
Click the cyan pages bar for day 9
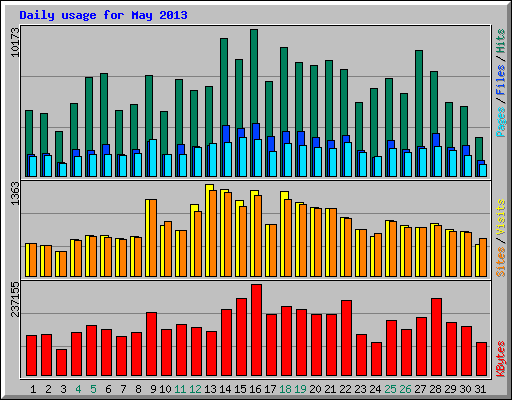[x=153, y=158]
